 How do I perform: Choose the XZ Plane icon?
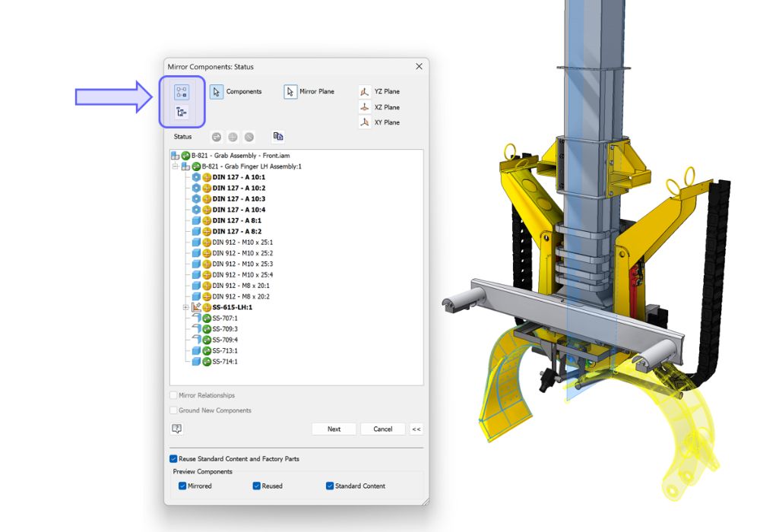tap(365, 107)
